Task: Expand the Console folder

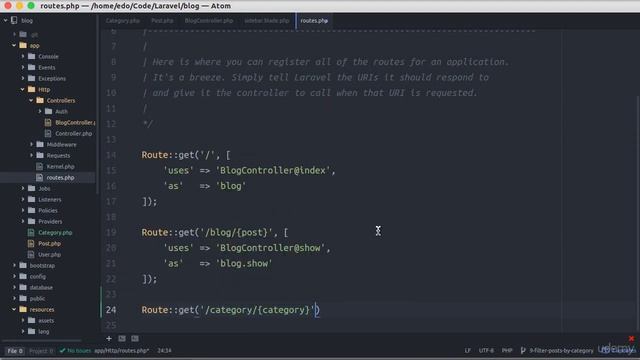Action: [x=23, y=56]
